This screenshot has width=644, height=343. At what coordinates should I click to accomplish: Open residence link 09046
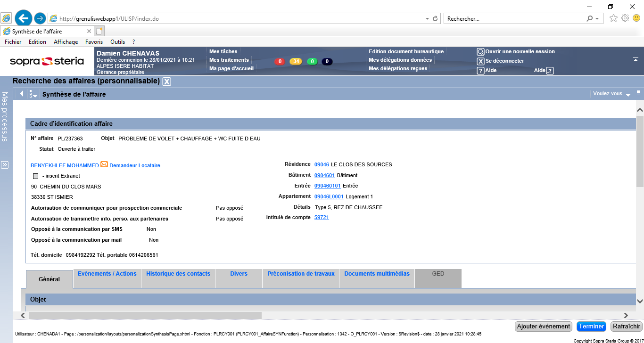pos(322,165)
